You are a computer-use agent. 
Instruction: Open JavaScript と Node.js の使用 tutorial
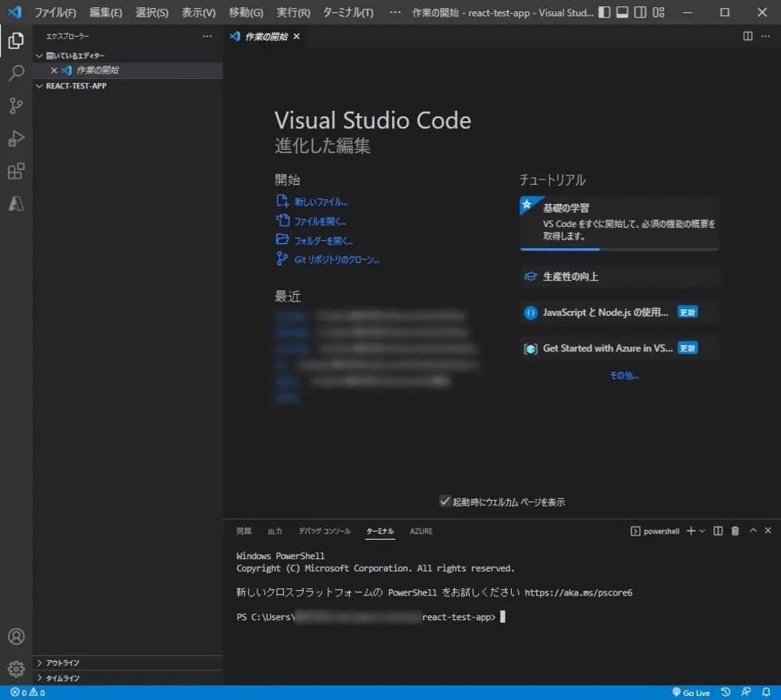coord(619,313)
